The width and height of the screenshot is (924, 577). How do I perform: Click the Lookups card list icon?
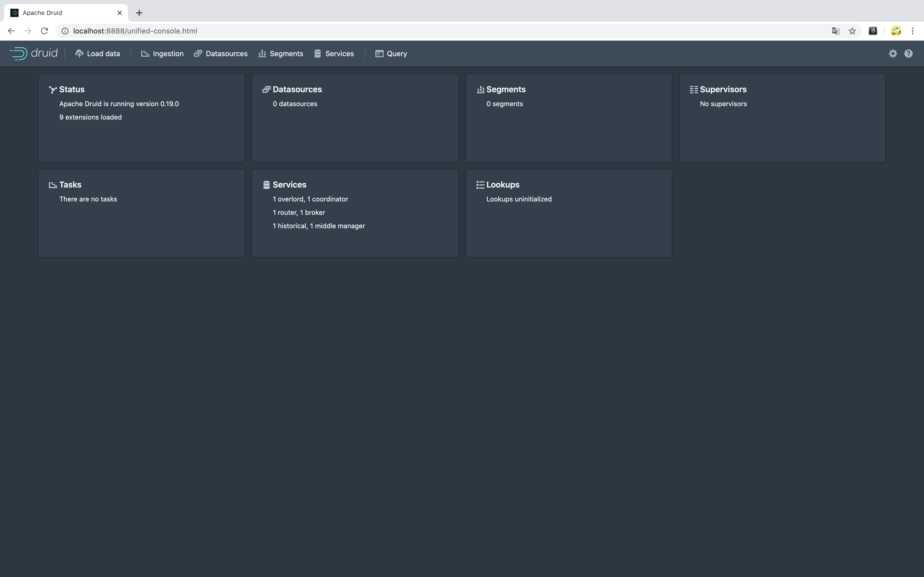coord(480,185)
